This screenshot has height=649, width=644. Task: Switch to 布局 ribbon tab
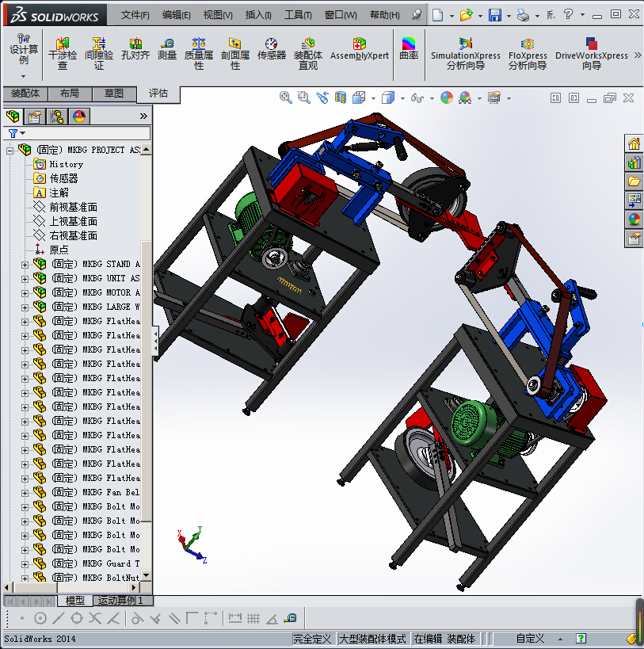[70, 94]
